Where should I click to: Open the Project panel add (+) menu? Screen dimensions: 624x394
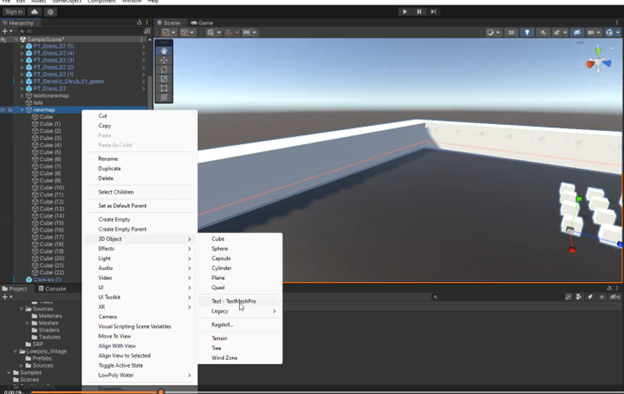point(7,297)
